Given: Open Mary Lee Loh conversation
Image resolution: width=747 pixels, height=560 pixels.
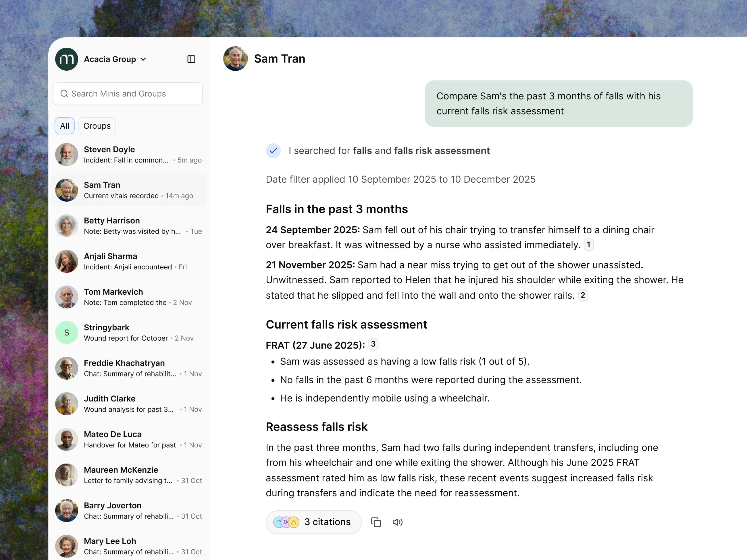Looking at the screenshot, I should pyautogui.click(x=128, y=546).
